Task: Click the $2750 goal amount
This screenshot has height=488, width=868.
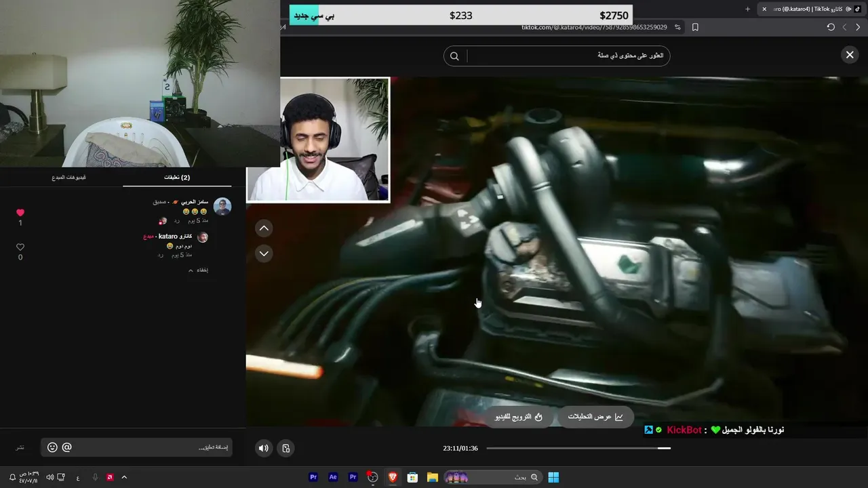Action: click(614, 16)
